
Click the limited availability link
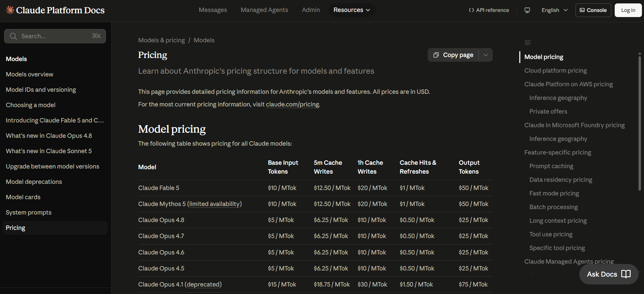point(215,204)
